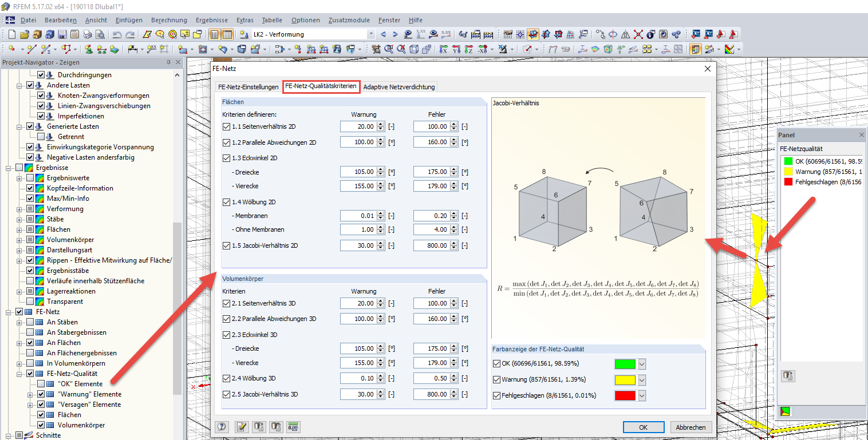Go to next load case with right arrow
Viewport: 868px width, 440px height.
(396, 34)
